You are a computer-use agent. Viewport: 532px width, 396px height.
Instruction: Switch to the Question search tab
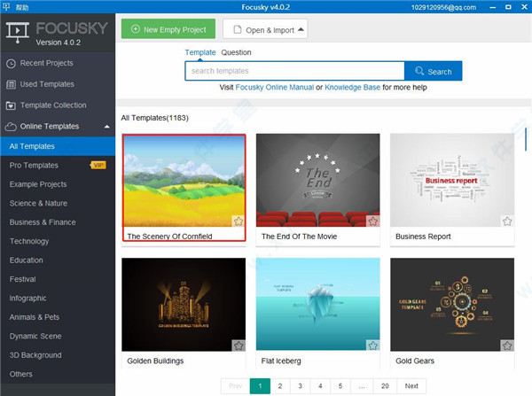(236, 52)
